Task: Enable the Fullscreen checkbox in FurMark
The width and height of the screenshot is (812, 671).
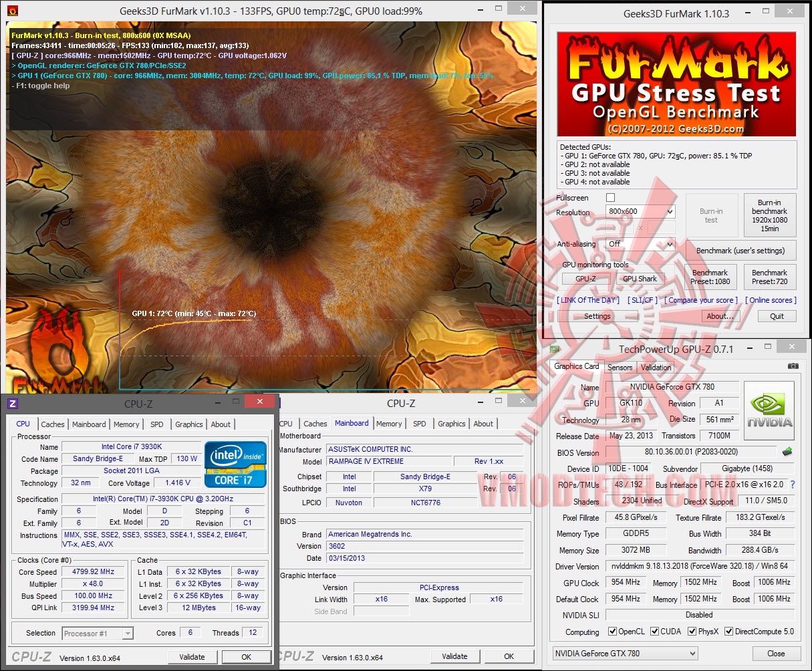Action: point(610,198)
